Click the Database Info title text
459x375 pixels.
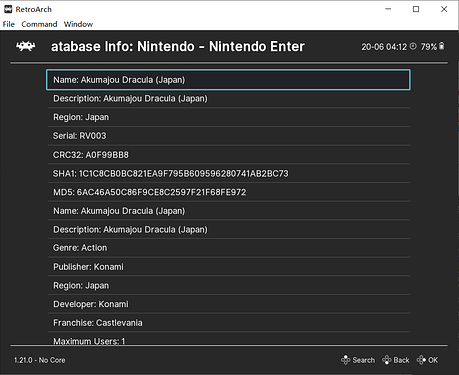point(178,46)
